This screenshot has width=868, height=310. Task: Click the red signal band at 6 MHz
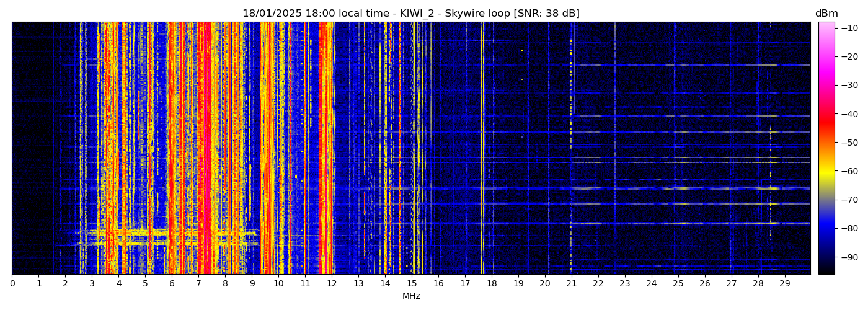point(172,149)
